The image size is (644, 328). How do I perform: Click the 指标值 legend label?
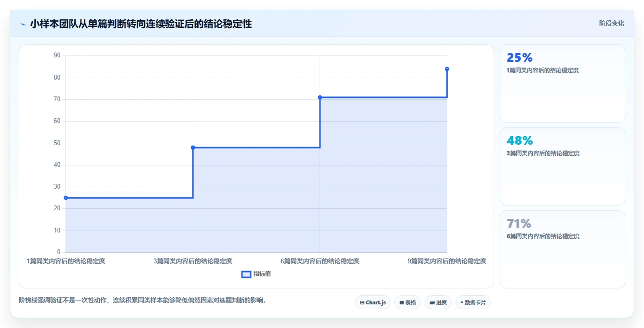point(262,274)
